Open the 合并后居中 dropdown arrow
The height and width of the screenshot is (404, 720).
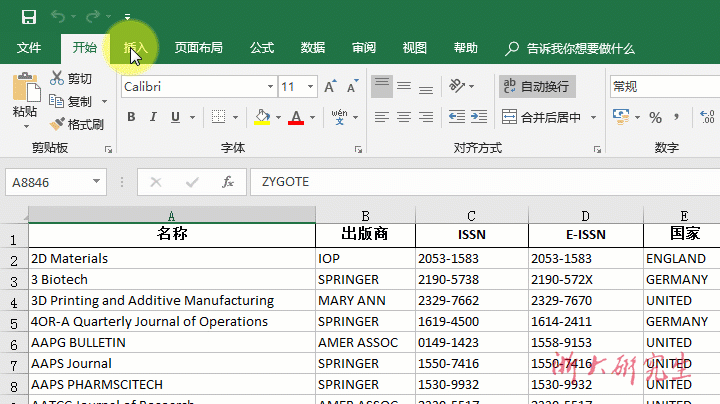coord(593,118)
